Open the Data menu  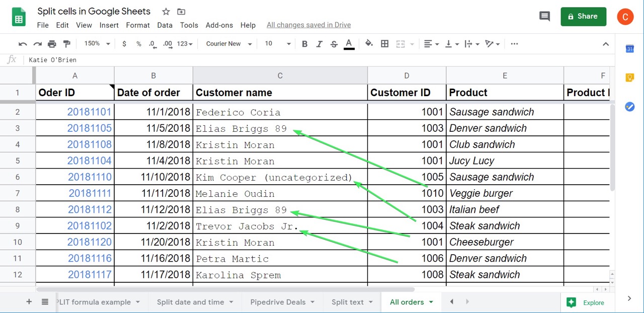165,25
